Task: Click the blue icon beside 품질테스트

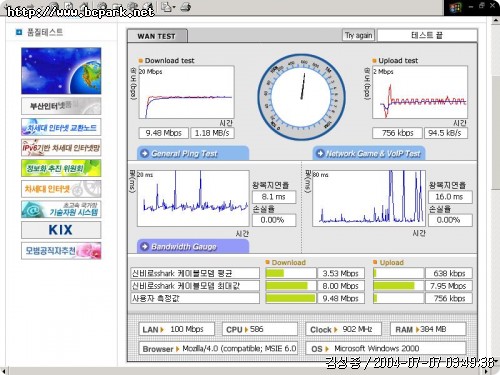Action: pyautogui.click(x=19, y=32)
